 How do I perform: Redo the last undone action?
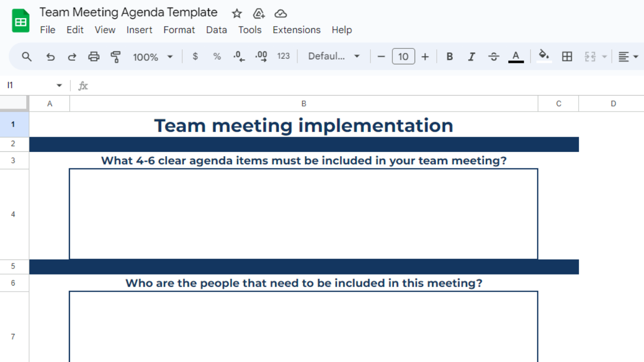click(x=72, y=57)
